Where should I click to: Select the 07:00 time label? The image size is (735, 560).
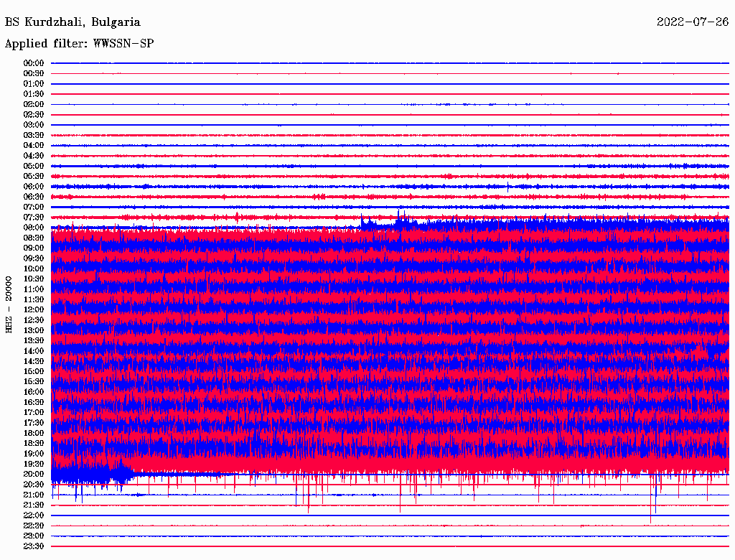(x=34, y=207)
